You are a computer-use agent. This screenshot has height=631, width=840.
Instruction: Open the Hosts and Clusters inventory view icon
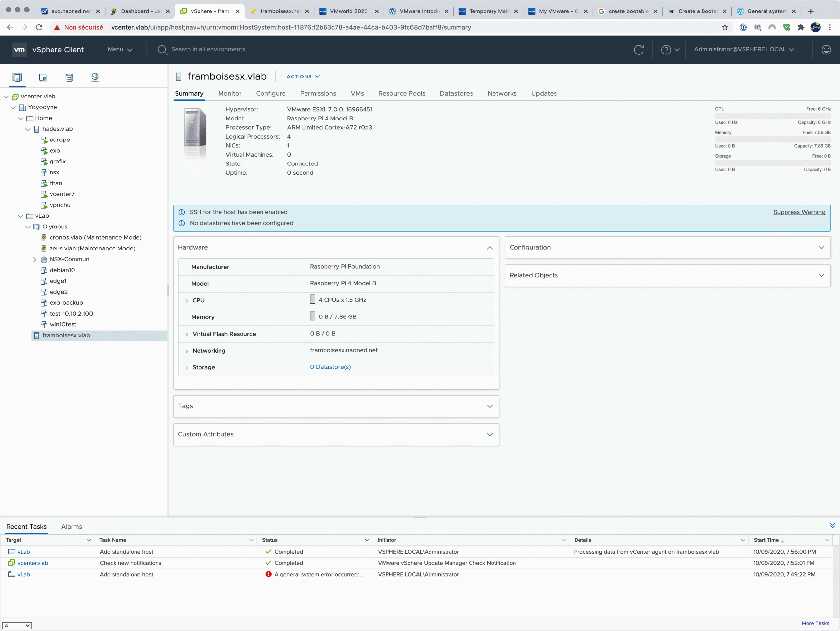[x=17, y=77]
